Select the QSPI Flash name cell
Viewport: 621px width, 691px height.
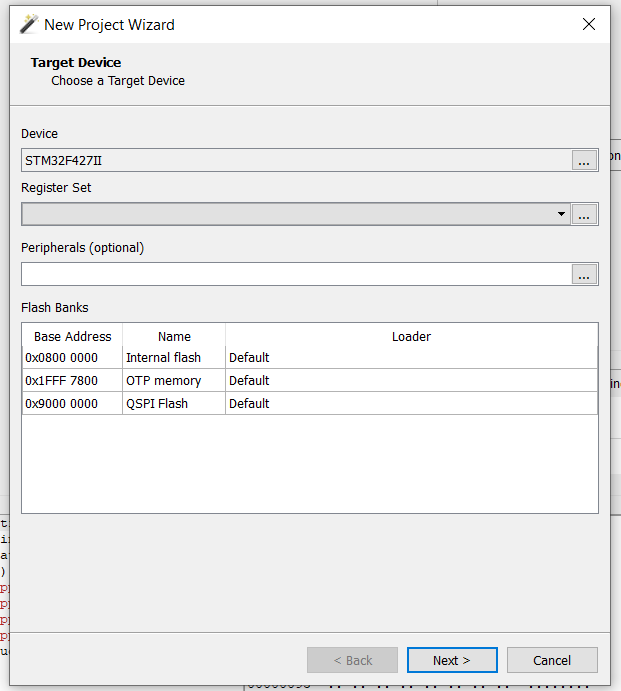[174, 403]
